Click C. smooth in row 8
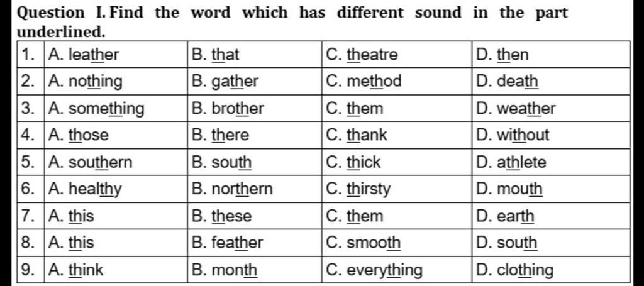644x286 pixels. (363, 243)
